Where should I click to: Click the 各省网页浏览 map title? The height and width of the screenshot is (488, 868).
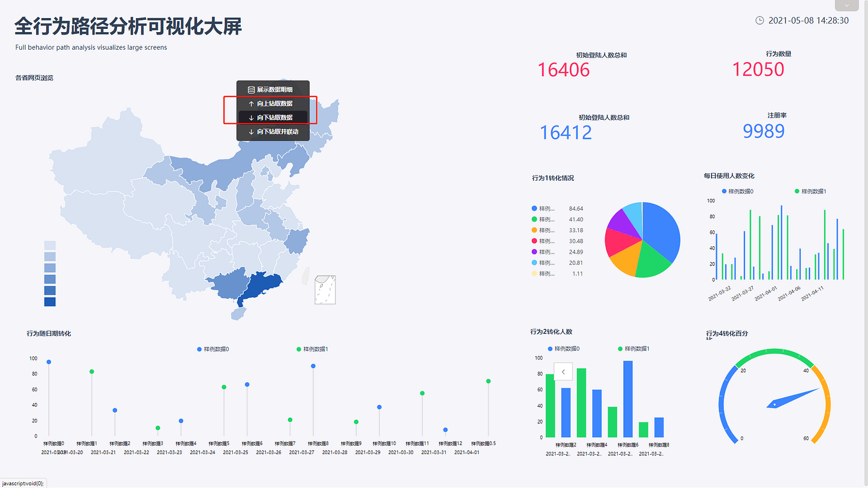(34, 78)
